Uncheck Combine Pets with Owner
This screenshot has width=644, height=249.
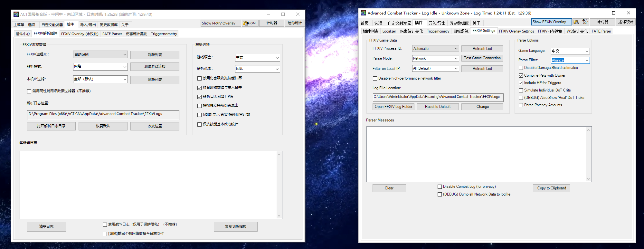click(x=521, y=75)
